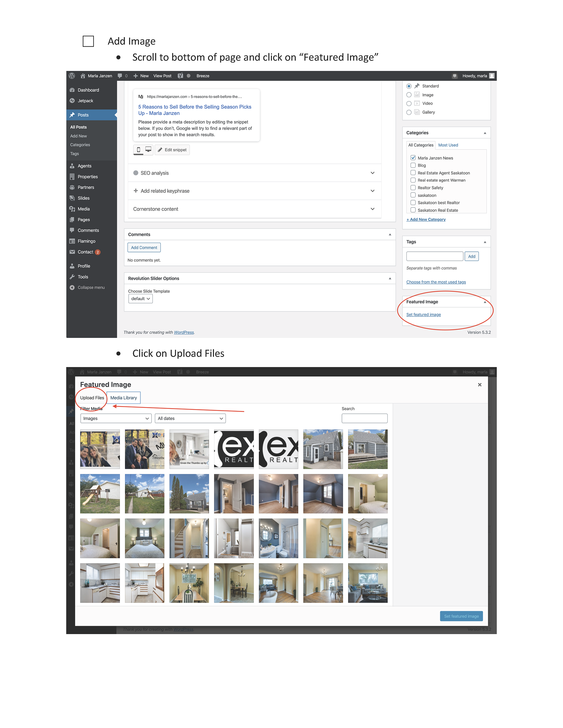563x728 pixels.
Task: Click the WordPress logo in admin bar
Action: tap(72, 76)
